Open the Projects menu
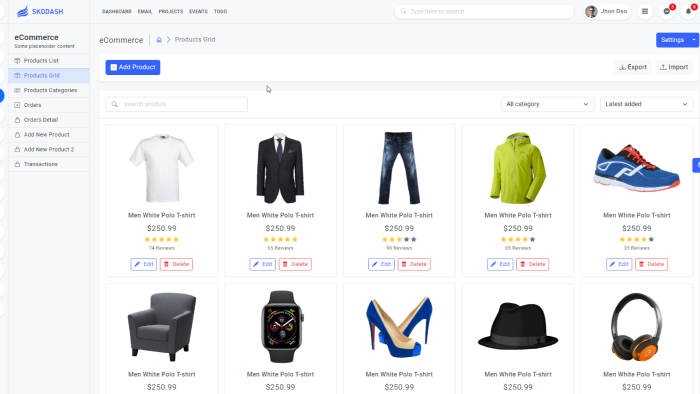 [171, 12]
